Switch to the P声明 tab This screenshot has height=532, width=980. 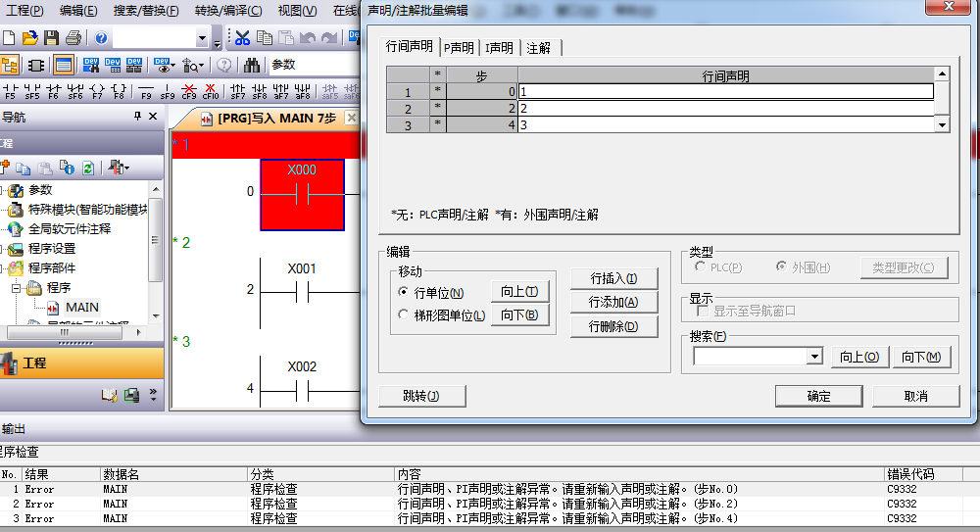pyautogui.click(x=458, y=48)
